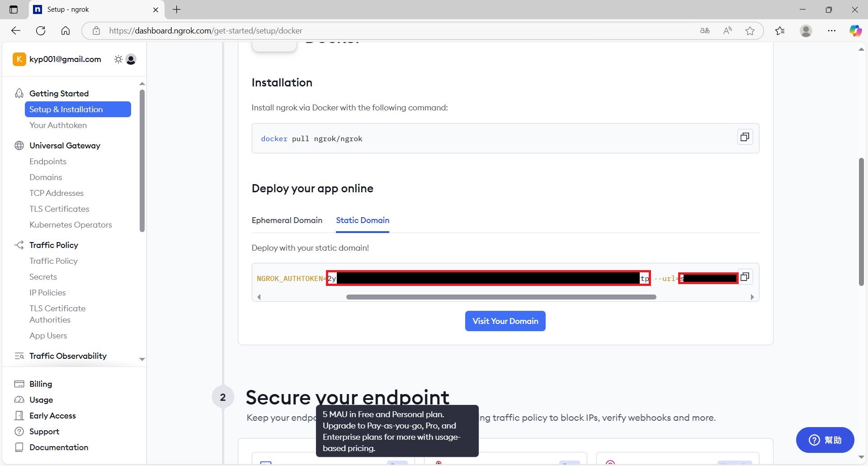Open Your Authtoken in sidebar
This screenshot has width=868, height=466.
click(58, 125)
